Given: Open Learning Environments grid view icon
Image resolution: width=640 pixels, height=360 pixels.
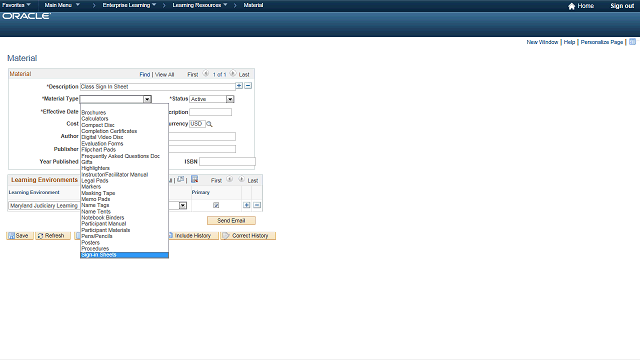Looking at the screenshot, I should [181, 179].
